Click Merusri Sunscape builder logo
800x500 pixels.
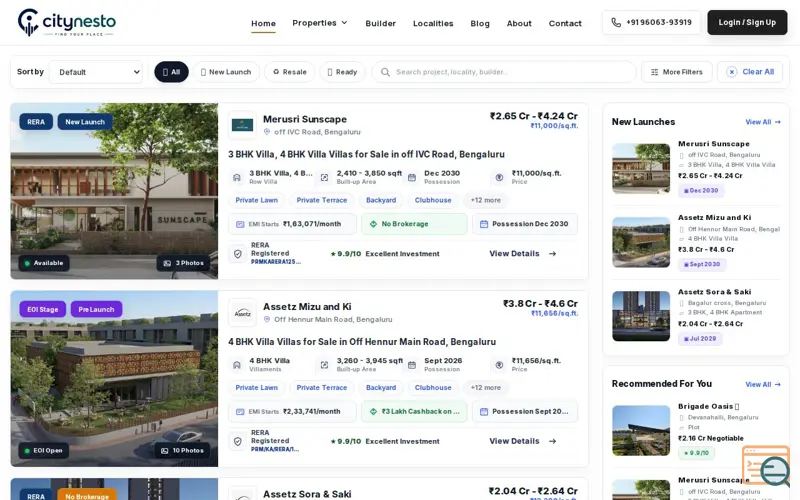[x=242, y=124]
